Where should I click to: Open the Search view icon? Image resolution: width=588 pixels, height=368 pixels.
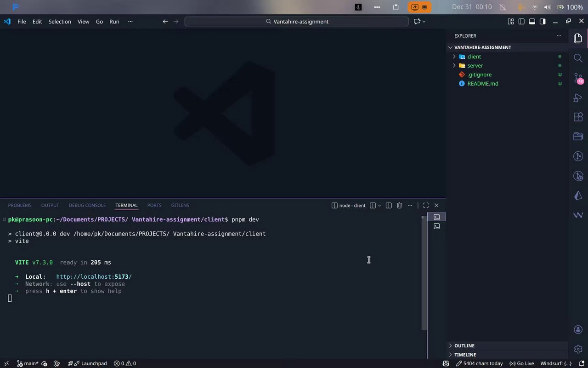click(578, 58)
